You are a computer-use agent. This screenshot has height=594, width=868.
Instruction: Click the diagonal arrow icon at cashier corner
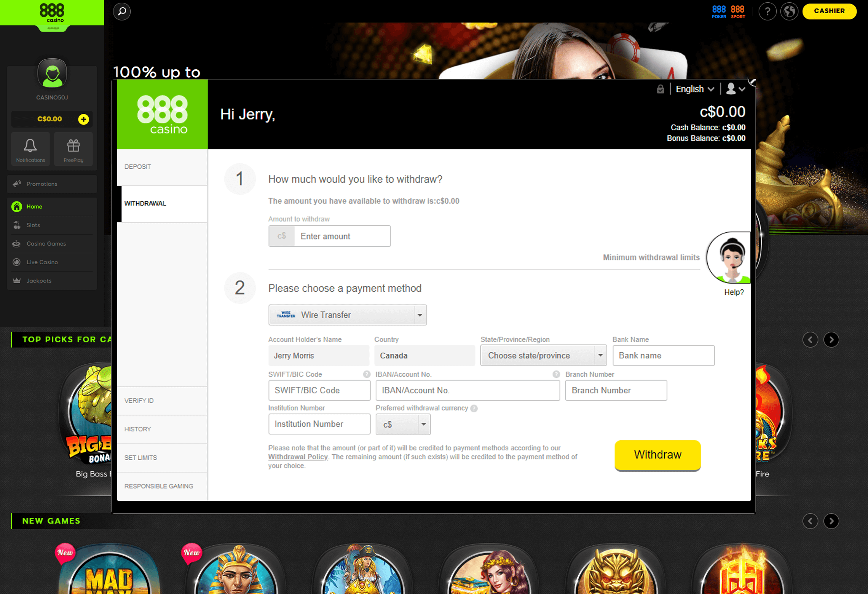coord(752,82)
